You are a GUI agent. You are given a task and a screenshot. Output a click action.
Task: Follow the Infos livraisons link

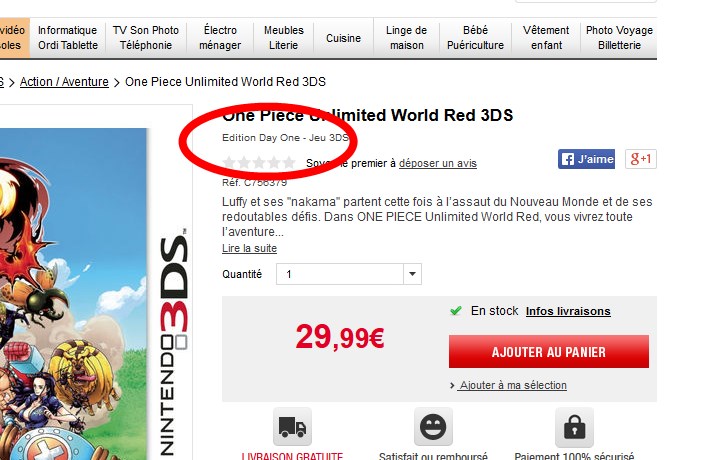tap(568, 311)
